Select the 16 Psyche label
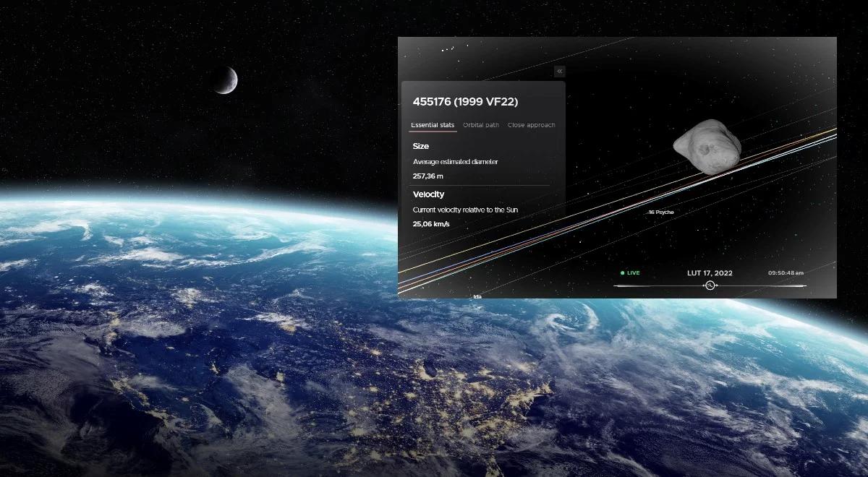This screenshot has width=868, height=477. tap(661, 212)
